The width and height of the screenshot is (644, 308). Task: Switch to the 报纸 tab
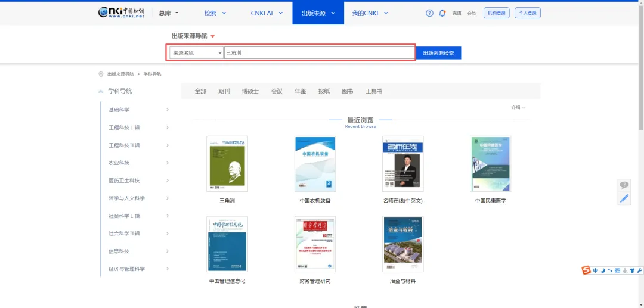pos(324,92)
